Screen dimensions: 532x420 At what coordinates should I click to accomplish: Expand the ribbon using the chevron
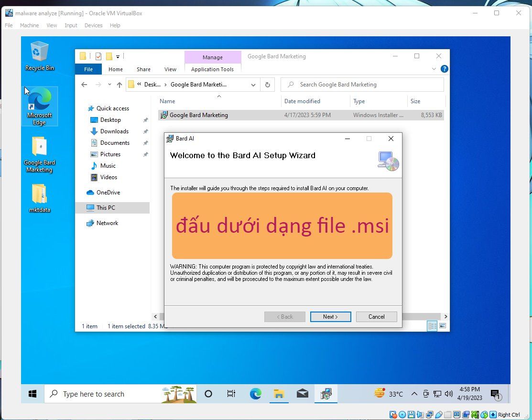click(x=434, y=69)
